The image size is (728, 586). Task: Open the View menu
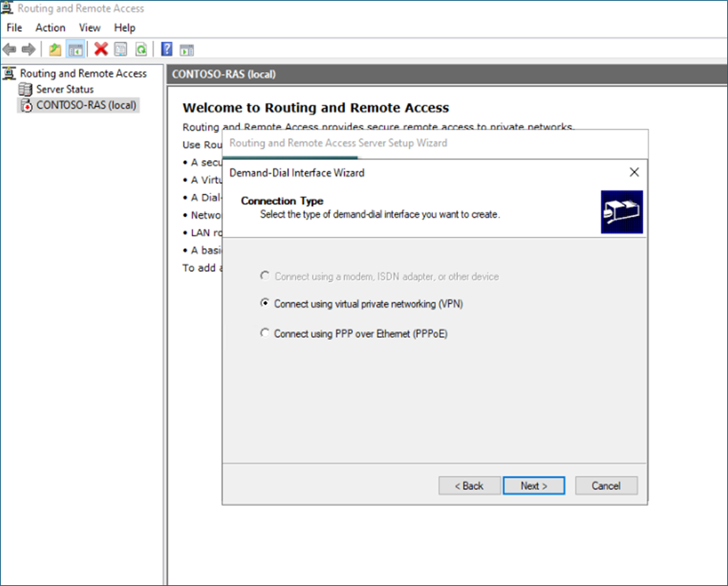point(89,28)
